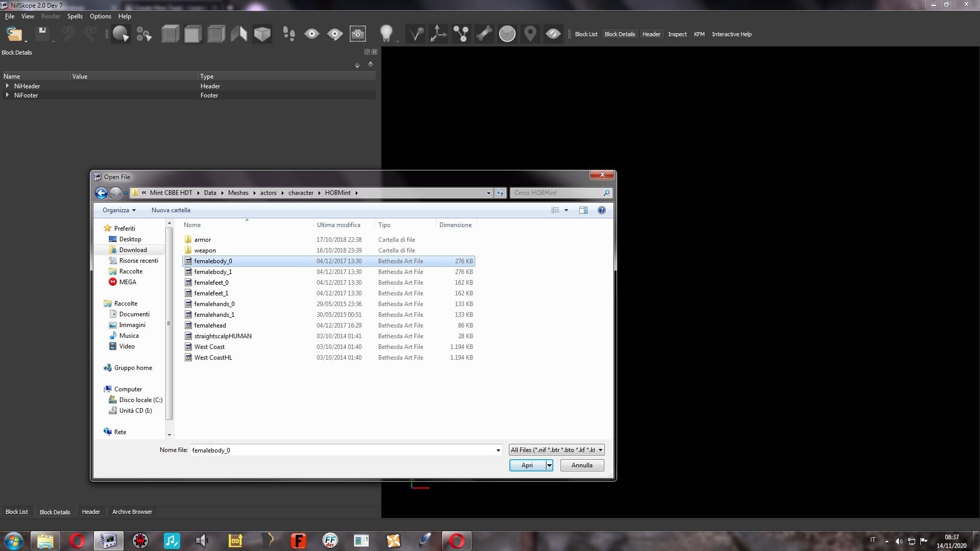Click Nuova cartella
Image resolution: width=980 pixels, height=551 pixels.
(170, 210)
